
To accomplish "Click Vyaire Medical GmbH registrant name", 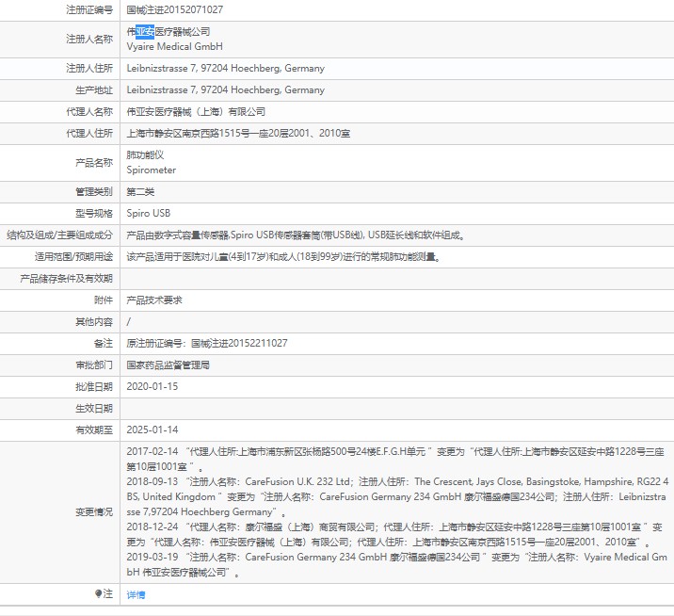I will (174, 46).
